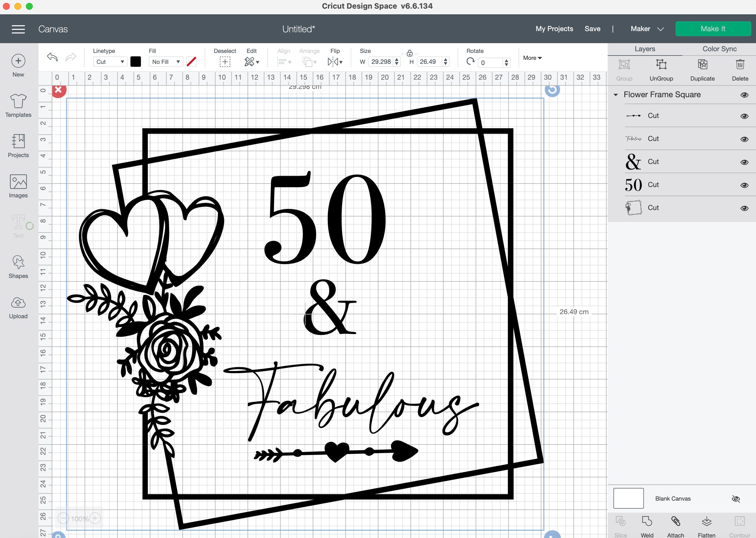
Task: Select the Flatten tool
Action: [707, 527]
